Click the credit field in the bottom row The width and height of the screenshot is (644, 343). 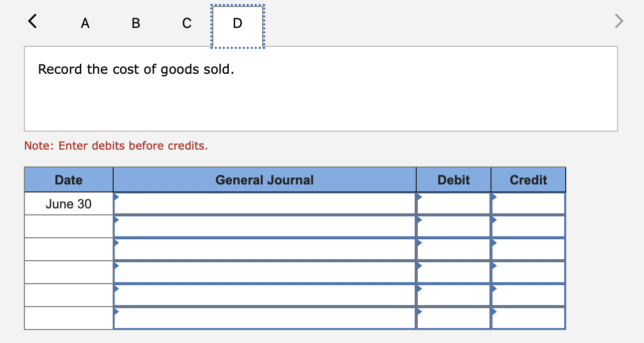(528, 318)
